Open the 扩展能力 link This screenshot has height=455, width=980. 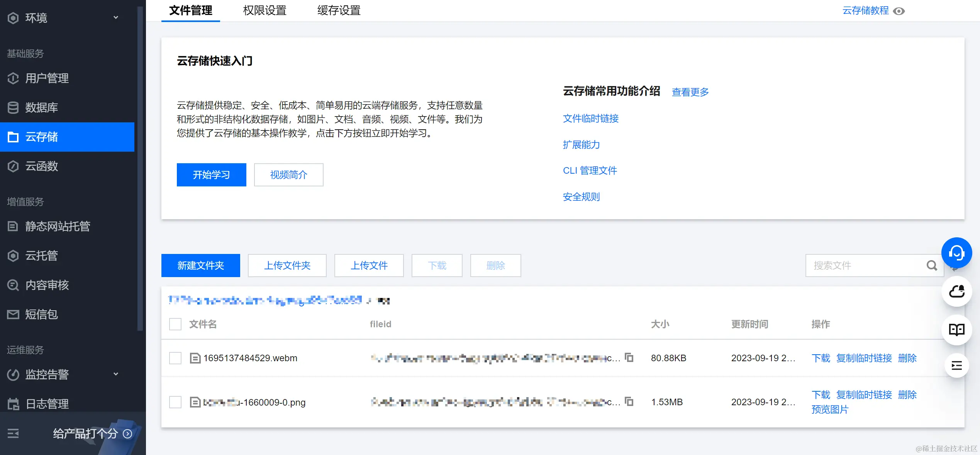[x=582, y=145]
